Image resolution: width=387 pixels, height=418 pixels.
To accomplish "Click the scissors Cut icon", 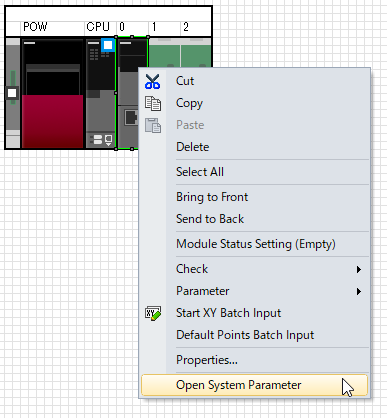I will [153, 81].
